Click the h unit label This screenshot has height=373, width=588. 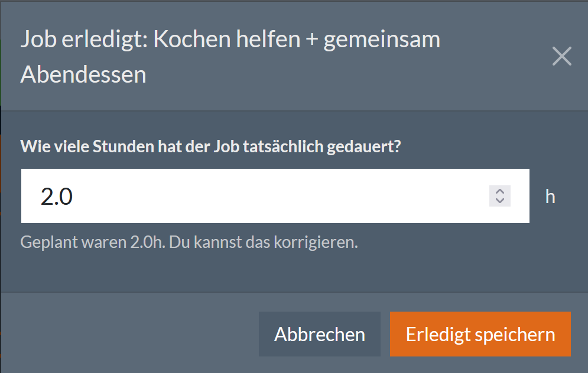[x=549, y=197]
